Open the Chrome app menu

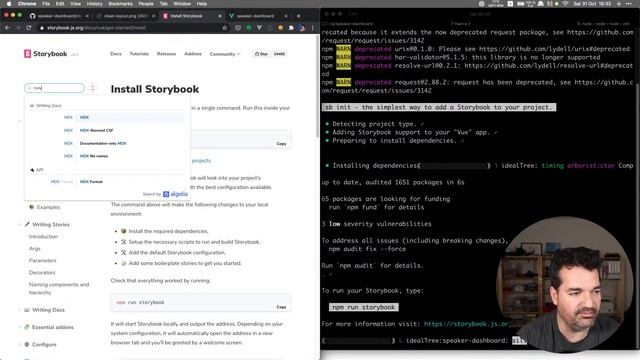(27, 4)
